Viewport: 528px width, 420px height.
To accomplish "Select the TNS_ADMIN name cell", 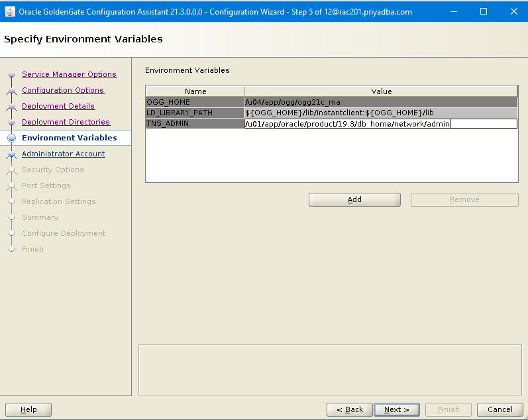I will 195,124.
